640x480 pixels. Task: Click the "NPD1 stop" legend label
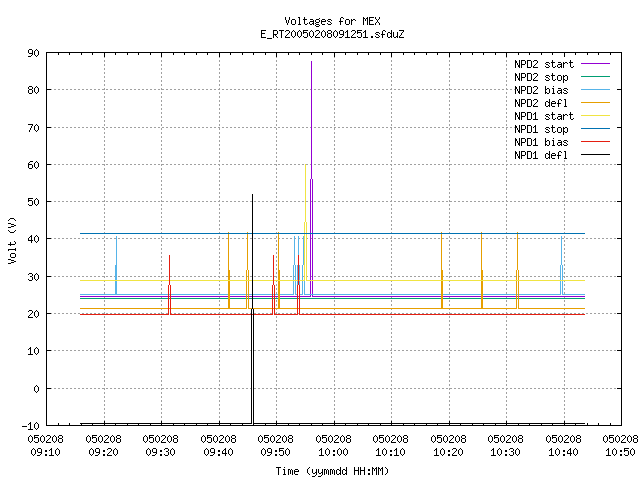(541, 129)
